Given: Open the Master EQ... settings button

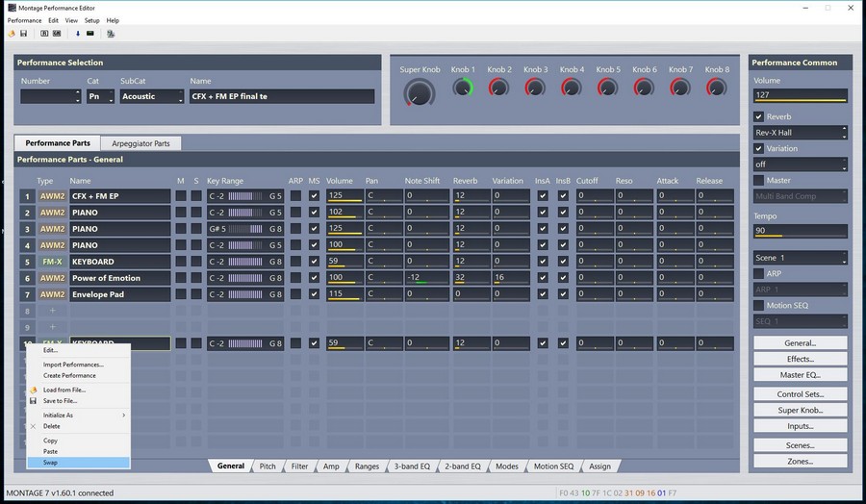Looking at the screenshot, I should tap(801, 375).
